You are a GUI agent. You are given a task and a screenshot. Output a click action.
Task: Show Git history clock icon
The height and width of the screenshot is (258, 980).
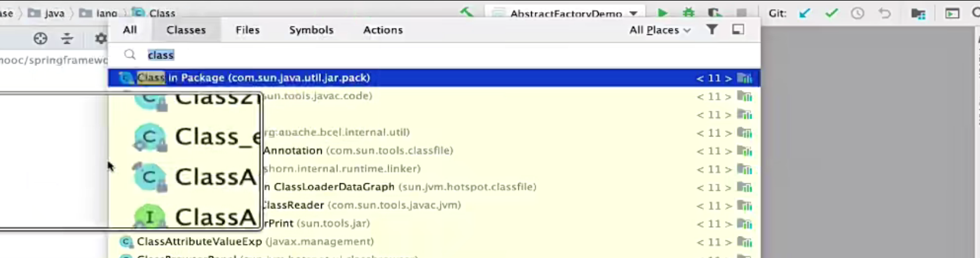[x=857, y=13]
